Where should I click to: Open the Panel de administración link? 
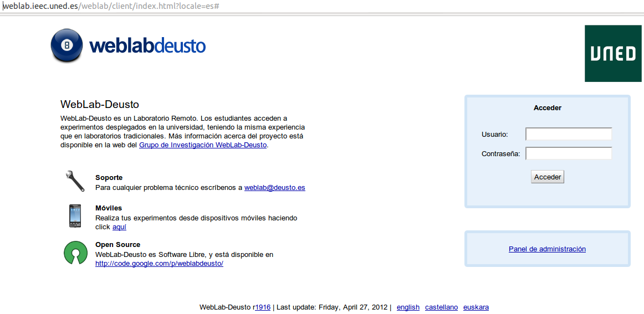(547, 249)
